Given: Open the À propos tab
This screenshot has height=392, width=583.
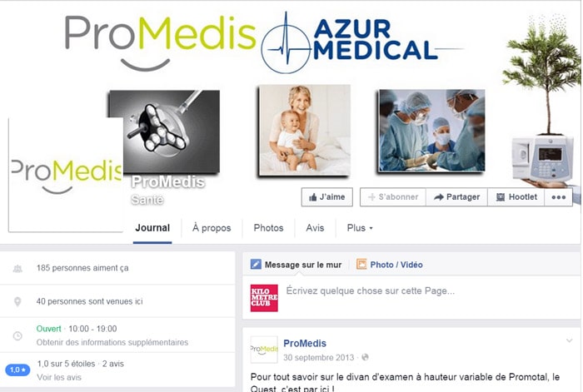Looking at the screenshot, I should click(x=212, y=228).
